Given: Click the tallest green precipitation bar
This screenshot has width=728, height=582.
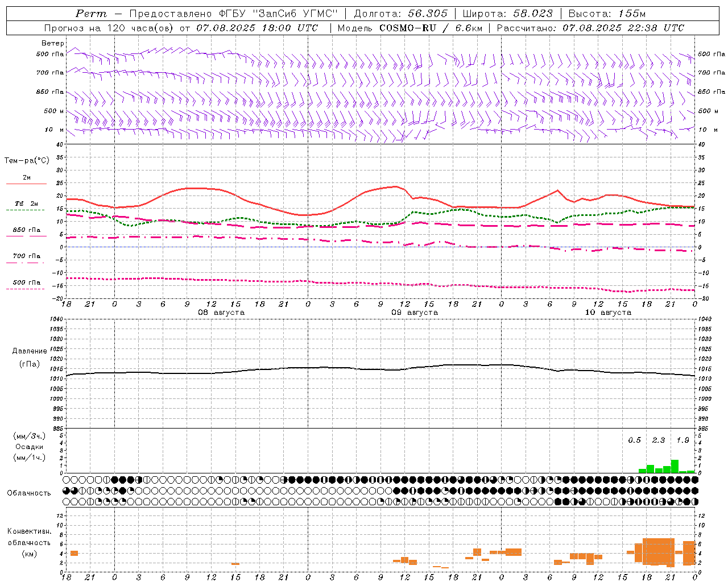Looking at the screenshot, I should pos(675,466).
